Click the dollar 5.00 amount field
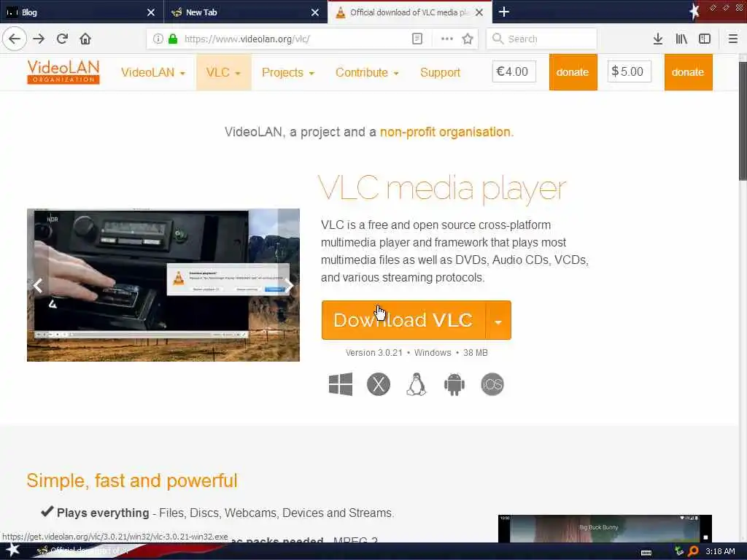Viewport: 747px width, 560px height. pyautogui.click(x=629, y=71)
